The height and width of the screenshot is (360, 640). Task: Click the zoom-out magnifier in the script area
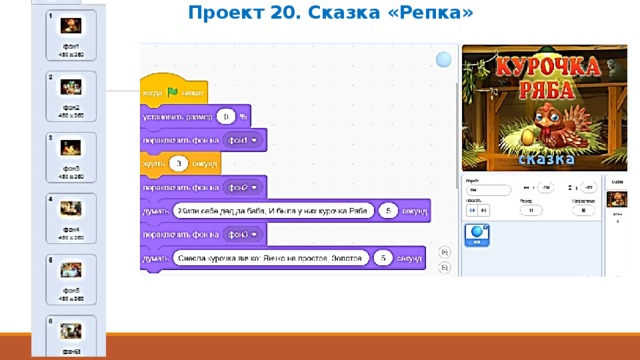pos(444,268)
